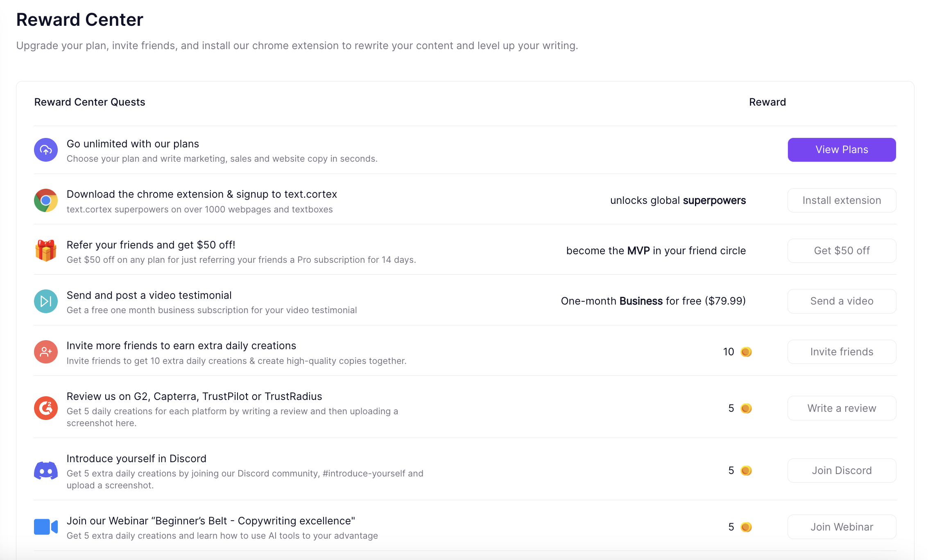Click the gift box icon
Screen dimensions: 928x560
(46, 251)
